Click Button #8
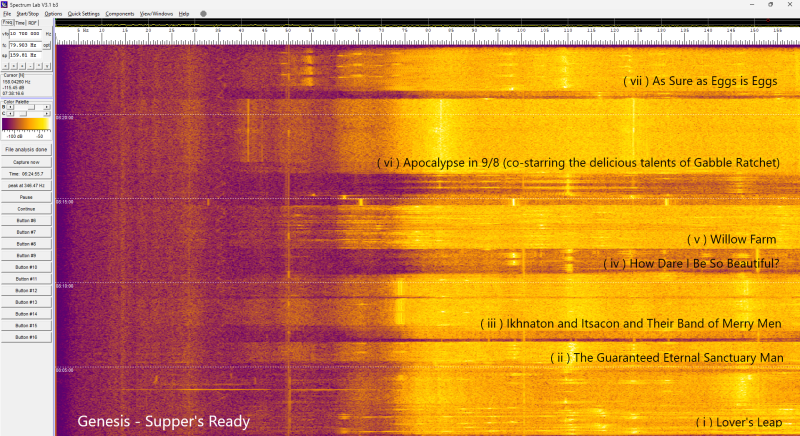This screenshot has width=800, height=436. coord(26,244)
